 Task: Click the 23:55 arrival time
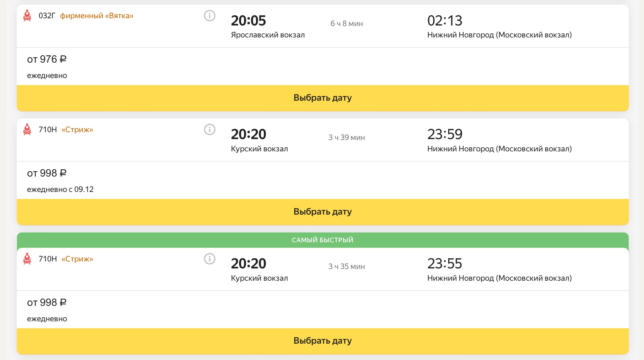(x=445, y=264)
